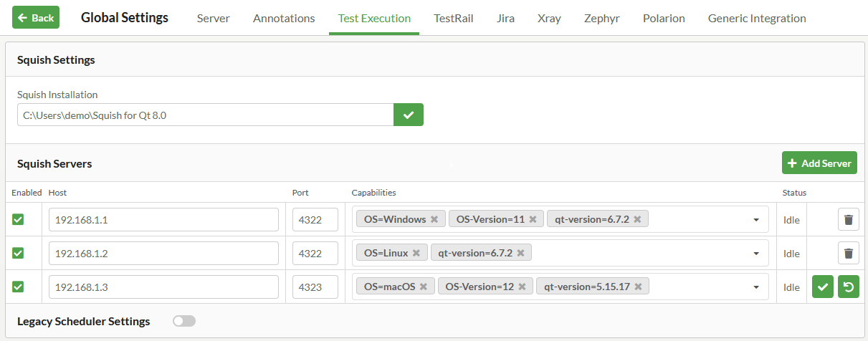Remove the qt-version=5.15.17 capability tag
868x341 pixels.
point(638,287)
